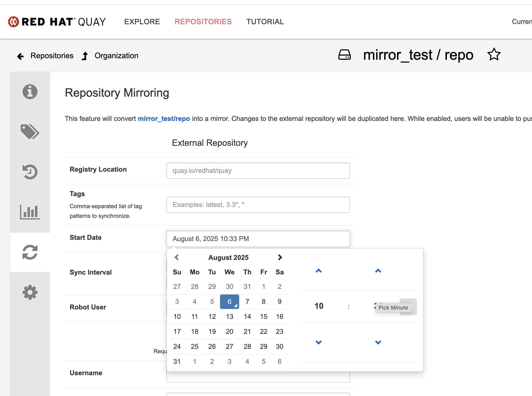532x396 pixels.
Task: Go to previous month in calendar
Action: coord(177,257)
